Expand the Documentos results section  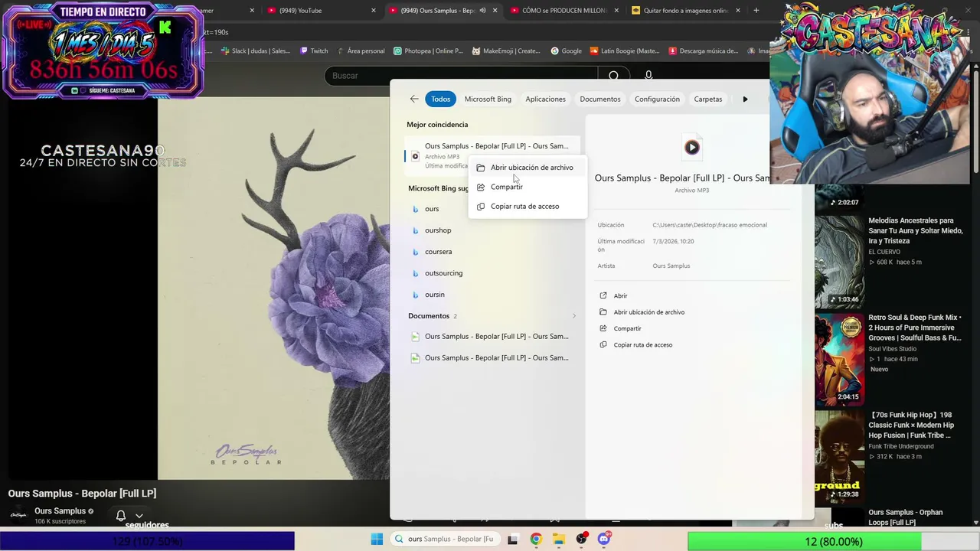(574, 316)
